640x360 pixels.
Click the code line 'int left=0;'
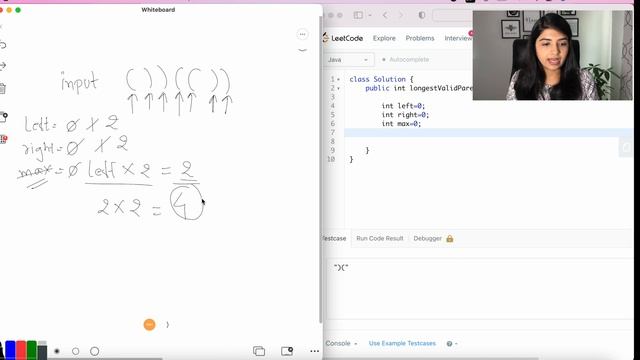pos(403,106)
